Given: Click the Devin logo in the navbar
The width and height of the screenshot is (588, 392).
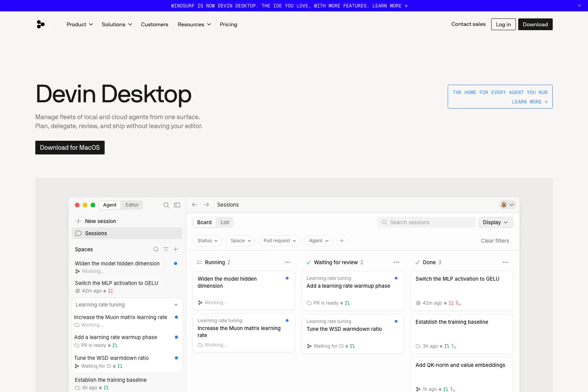Looking at the screenshot, I should [x=41, y=24].
